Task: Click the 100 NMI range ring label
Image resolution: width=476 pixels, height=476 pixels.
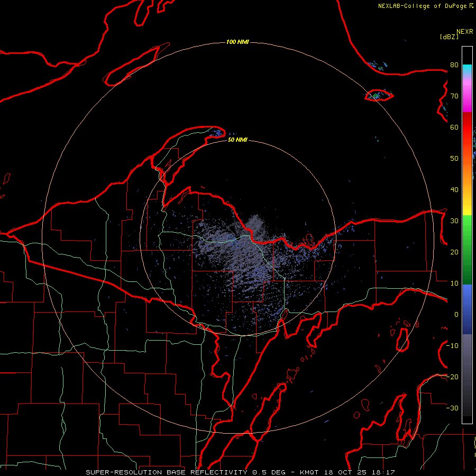Action: pos(237,42)
